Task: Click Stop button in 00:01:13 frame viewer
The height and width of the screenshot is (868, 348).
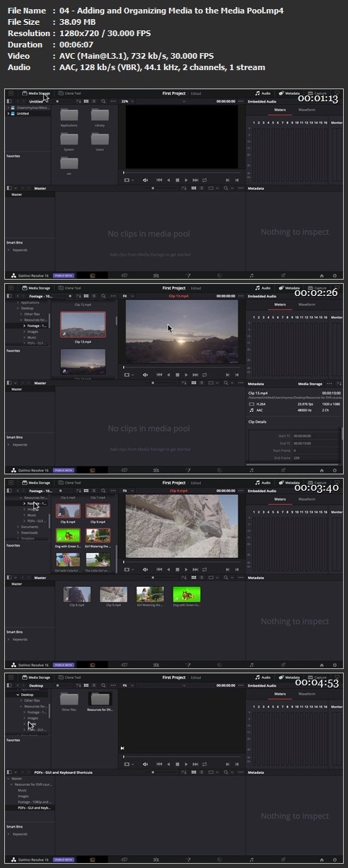Action: [x=177, y=180]
